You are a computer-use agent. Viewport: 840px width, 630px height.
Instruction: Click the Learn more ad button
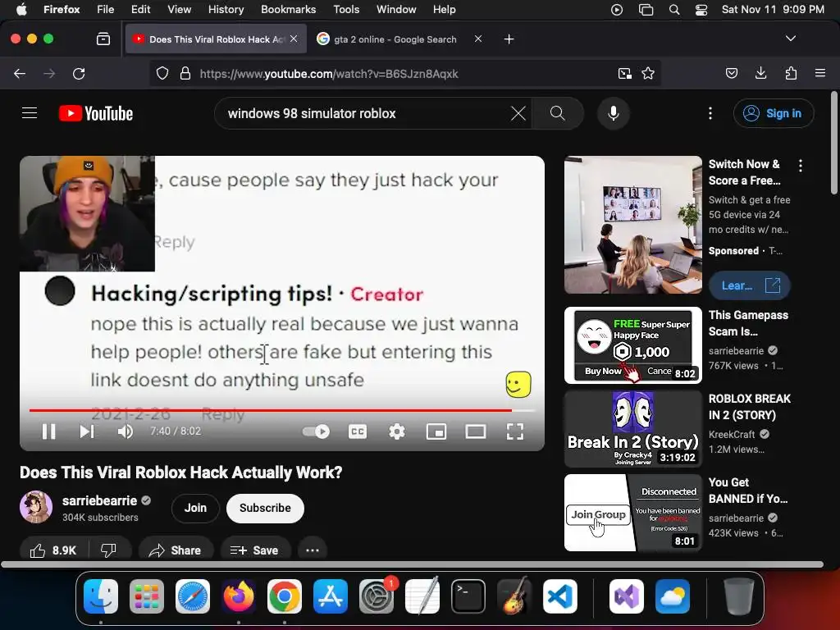point(750,285)
